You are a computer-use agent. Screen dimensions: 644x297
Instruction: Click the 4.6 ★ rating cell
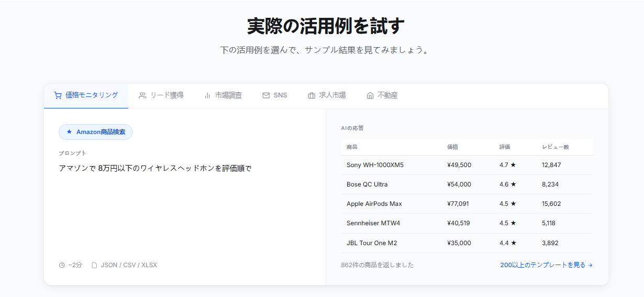508,184
